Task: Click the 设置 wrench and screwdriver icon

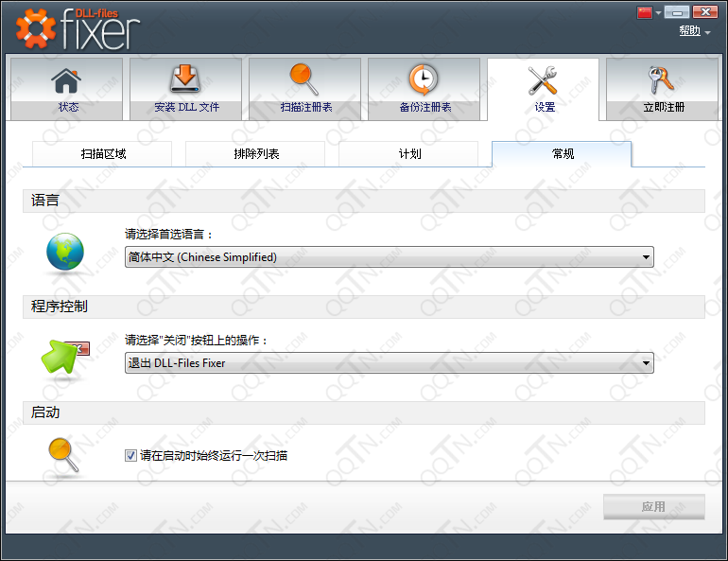Action: click(544, 79)
